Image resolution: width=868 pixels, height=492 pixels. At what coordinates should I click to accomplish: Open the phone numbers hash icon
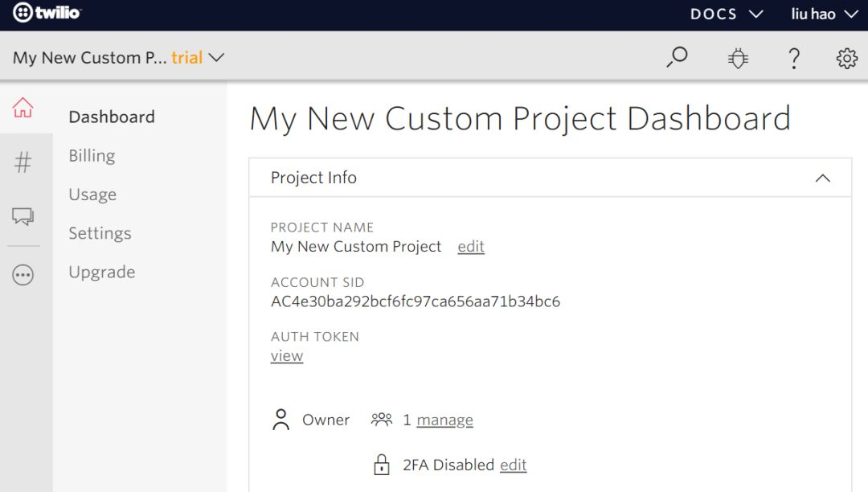pos(23,162)
